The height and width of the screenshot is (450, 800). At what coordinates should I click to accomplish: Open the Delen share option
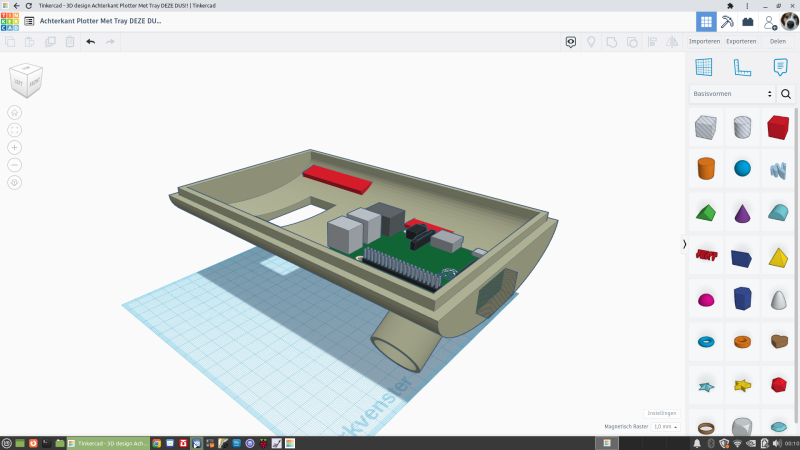coord(777,42)
